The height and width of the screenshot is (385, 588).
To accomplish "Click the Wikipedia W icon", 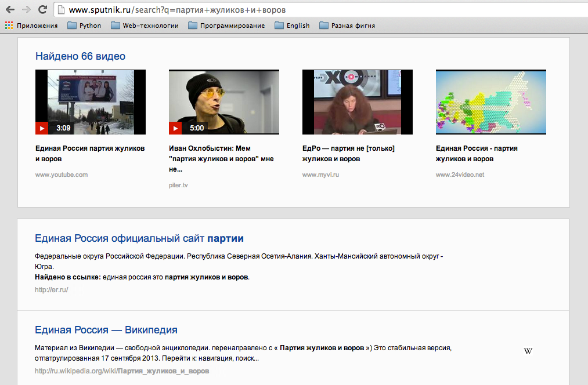I will [x=528, y=351].
